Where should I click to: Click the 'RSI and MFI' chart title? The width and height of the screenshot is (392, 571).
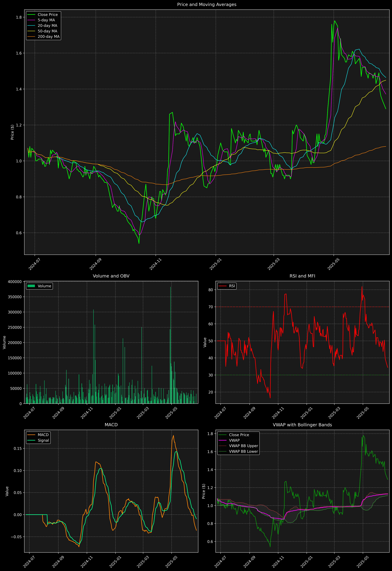click(x=302, y=276)
